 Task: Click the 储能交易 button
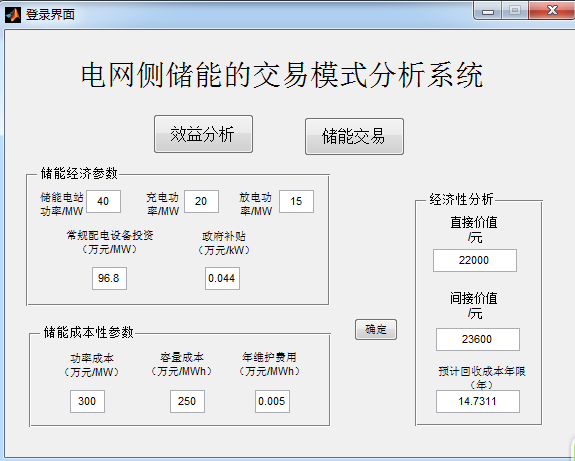coord(354,136)
